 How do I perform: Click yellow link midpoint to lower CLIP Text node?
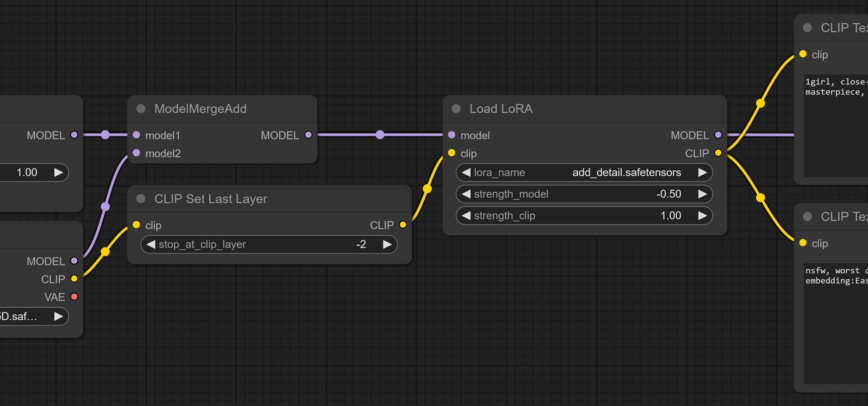760,198
